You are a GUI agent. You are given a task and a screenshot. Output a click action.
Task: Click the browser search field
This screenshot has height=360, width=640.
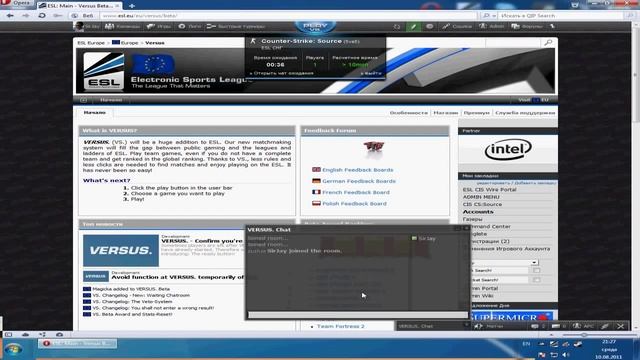pyautogui.click(x=561, y=16)
